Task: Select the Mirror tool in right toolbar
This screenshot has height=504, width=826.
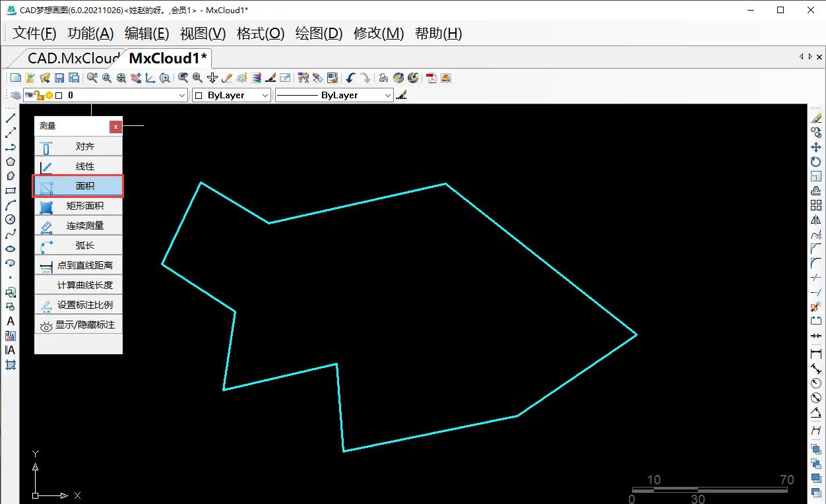Action: click(816, 220)
